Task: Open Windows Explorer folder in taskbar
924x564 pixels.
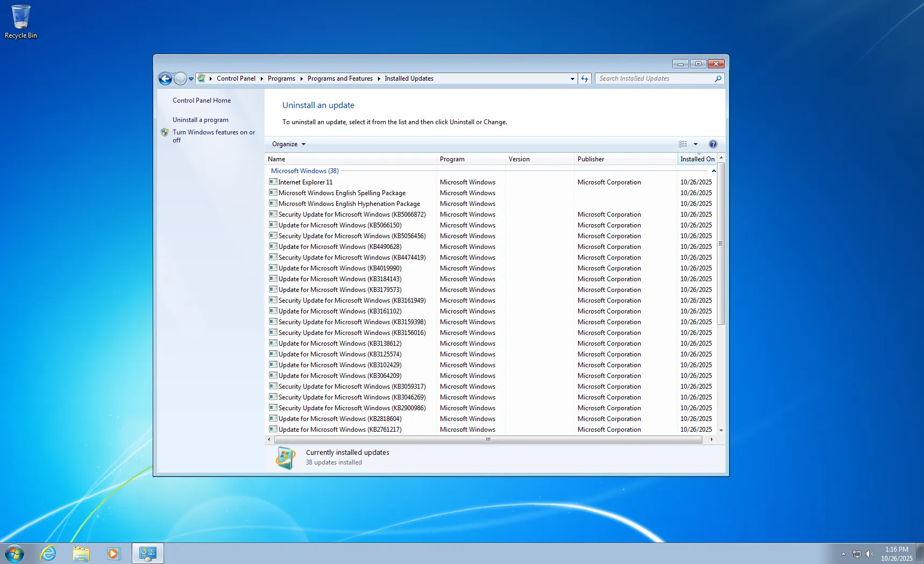Action: click(81, 553)
